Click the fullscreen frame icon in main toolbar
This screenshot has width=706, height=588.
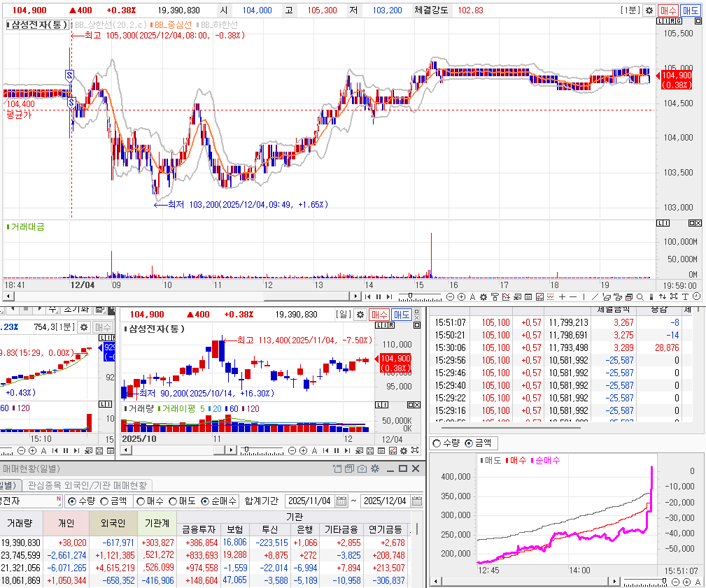(x=674, y=296)
